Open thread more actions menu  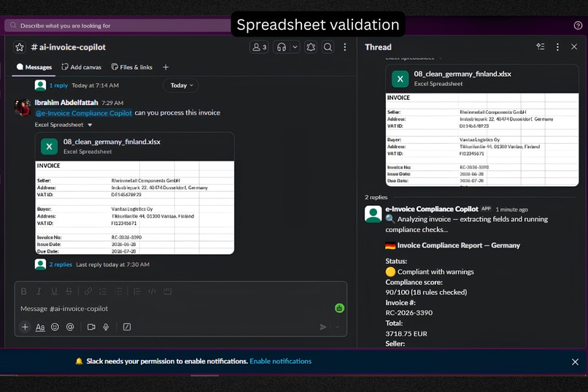click(557, 47)
